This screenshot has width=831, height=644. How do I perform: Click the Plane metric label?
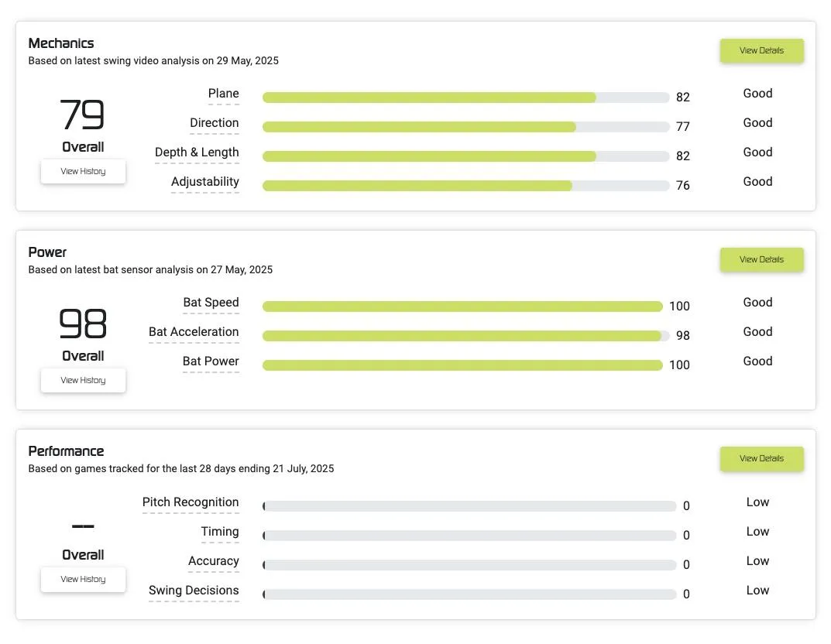pos(223,94)
